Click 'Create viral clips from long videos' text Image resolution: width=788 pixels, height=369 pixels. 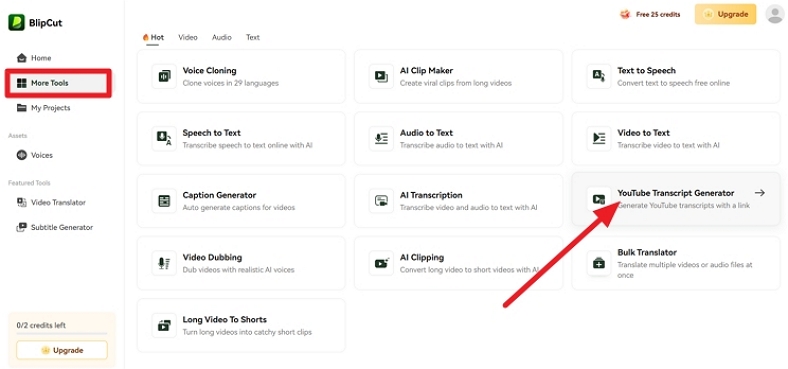pos(456,83)
